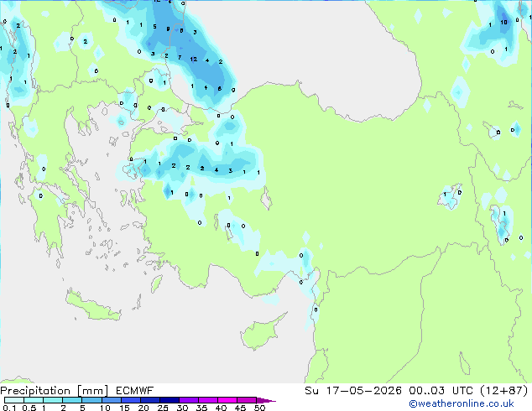Click the '50' legend scale label
Image resolution: width=532 pixels, height=411 pixels.
tap(259, 408)
